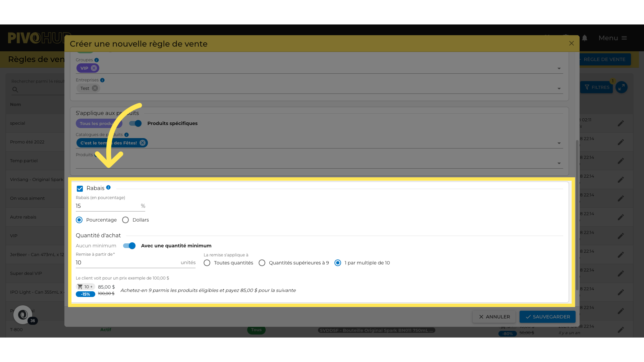Viewport: 644px width, 362px height.
Task: Uncheck the Rabais checkbox
Action: pos(80,188)
